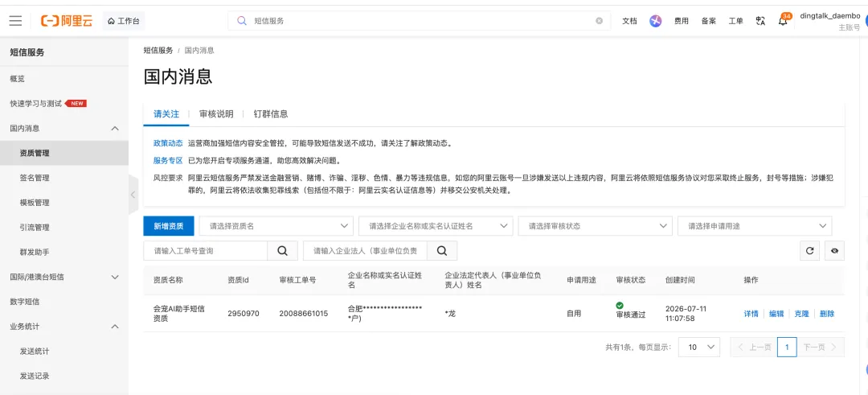This screenshot has height=395, width=868.
Task: Click the search magnifier icon in top bar
Action: 241,20
